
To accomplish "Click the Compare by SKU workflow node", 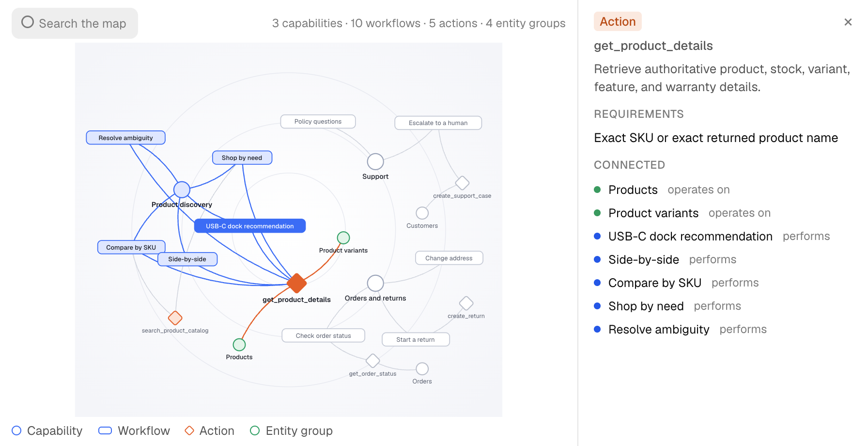I will point(131,247).
